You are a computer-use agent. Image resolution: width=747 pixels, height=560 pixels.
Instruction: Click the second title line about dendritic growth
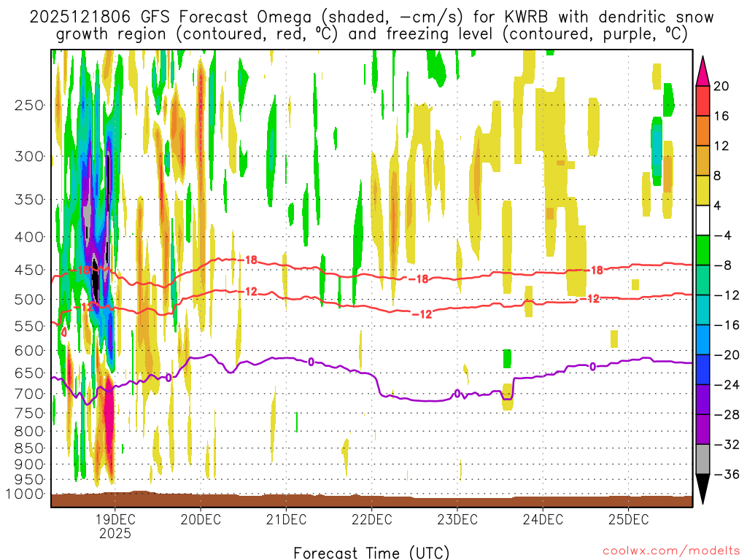pyautogui.click(x=371, y=34)
